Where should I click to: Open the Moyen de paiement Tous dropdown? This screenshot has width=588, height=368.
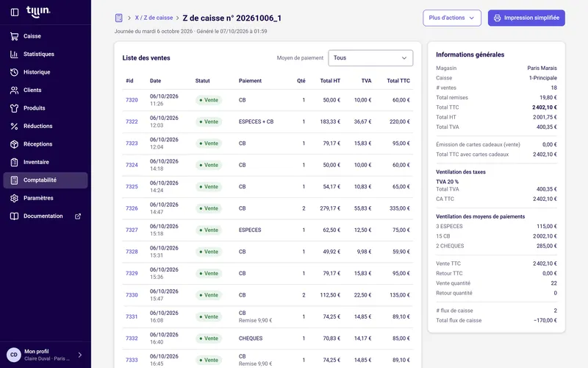tap(370, 58)
